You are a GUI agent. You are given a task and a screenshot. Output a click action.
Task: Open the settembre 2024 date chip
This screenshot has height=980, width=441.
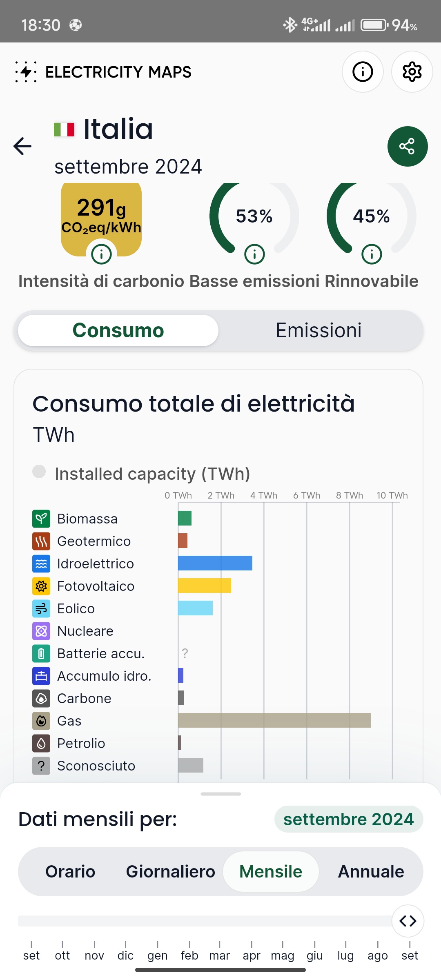pyautogui.click(x=349, y=819)
